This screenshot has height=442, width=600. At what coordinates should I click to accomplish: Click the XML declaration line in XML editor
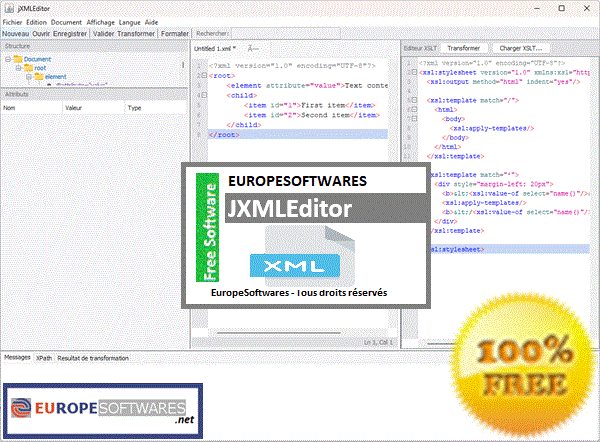click(x=292, y=66)
